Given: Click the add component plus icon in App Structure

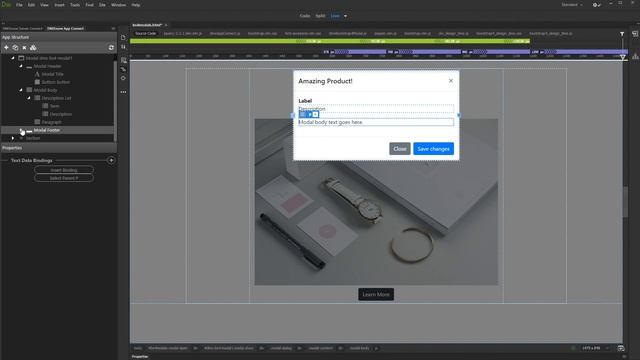Looking at the screenshot, I should 6,48.
